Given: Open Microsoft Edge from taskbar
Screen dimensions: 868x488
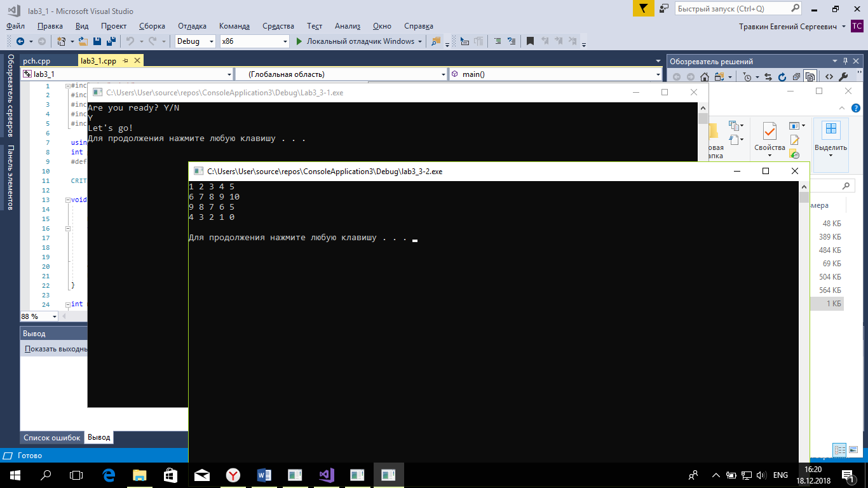Looking at the screenshot, I should [x=109, y=475].
